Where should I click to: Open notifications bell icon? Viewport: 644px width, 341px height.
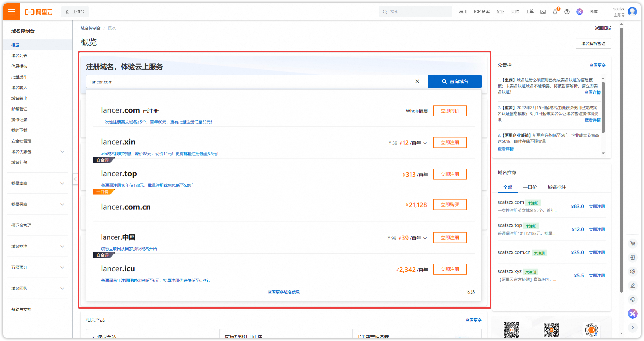coord(555,12)
